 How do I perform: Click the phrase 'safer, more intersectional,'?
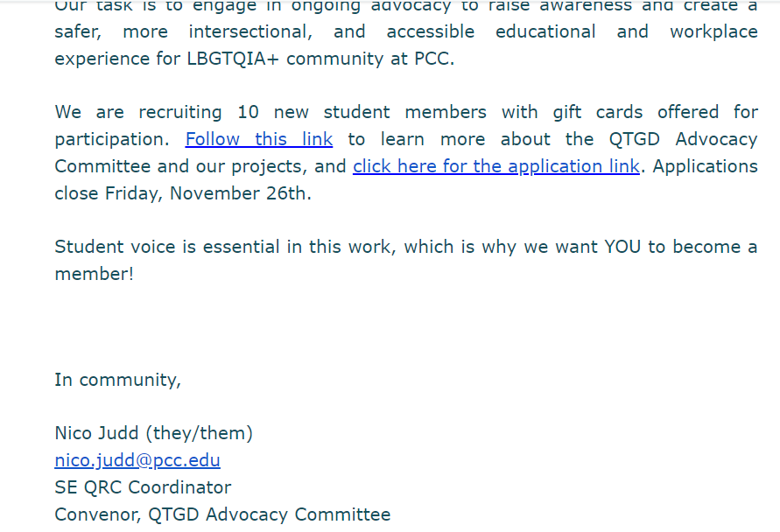coord(184,31)
